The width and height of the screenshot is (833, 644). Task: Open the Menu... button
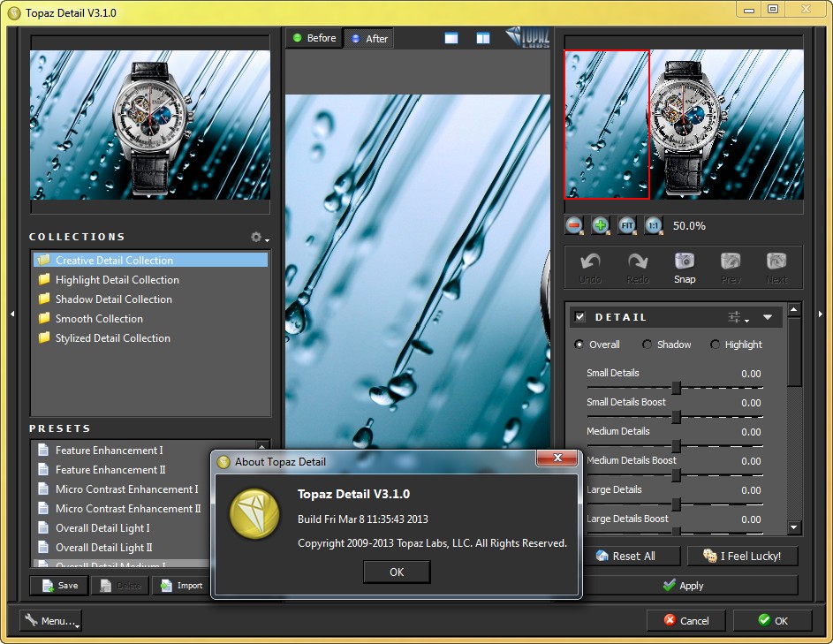point(51,621)
